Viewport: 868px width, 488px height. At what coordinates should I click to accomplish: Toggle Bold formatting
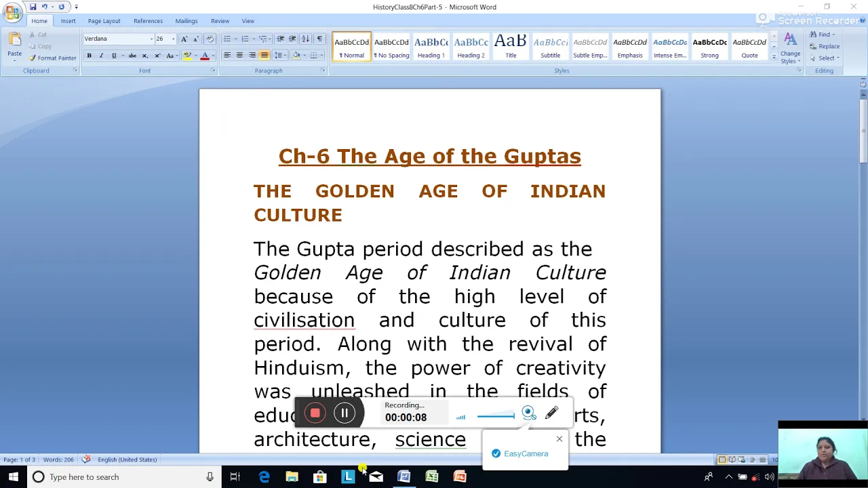coord(89,56)
